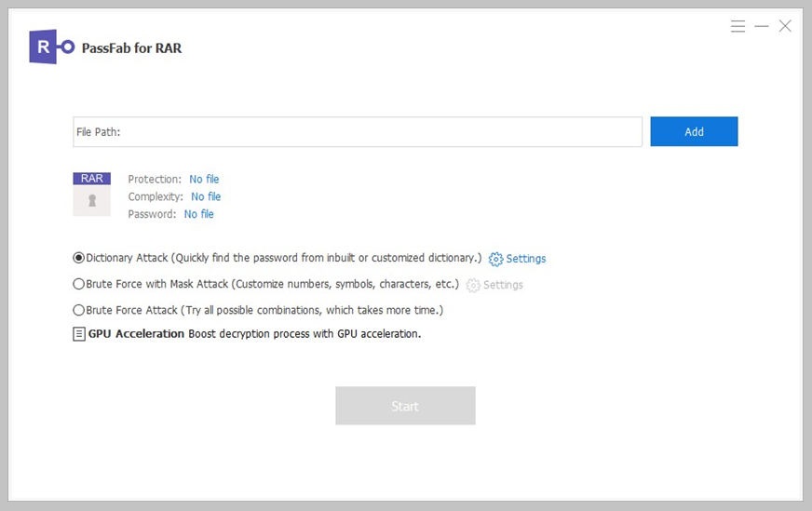Click the PassFab for RAR logo icon
The height and width of the screenshot is (511, 812).
(51, 47)
